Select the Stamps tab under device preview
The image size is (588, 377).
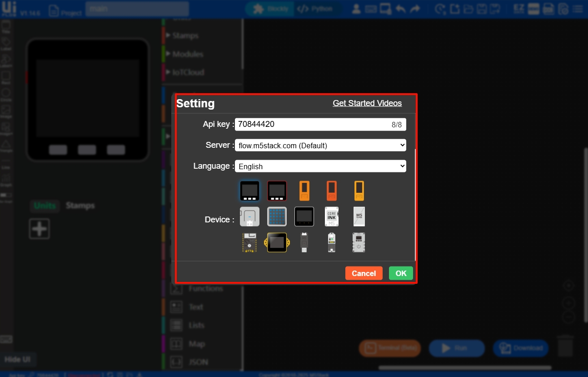click(80, 206)
